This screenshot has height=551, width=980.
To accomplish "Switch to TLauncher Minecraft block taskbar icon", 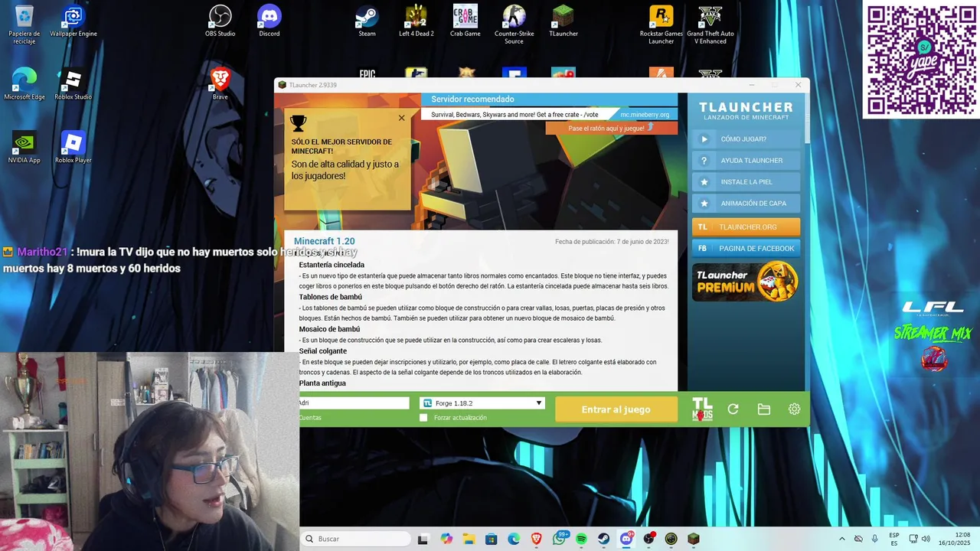I will (x=694, y=539).
